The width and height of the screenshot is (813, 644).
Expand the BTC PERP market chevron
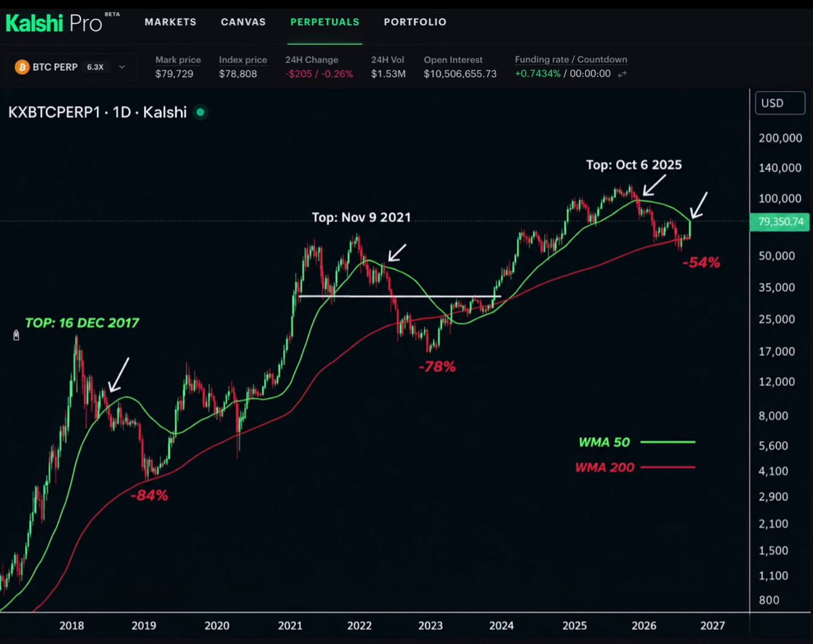122,67
